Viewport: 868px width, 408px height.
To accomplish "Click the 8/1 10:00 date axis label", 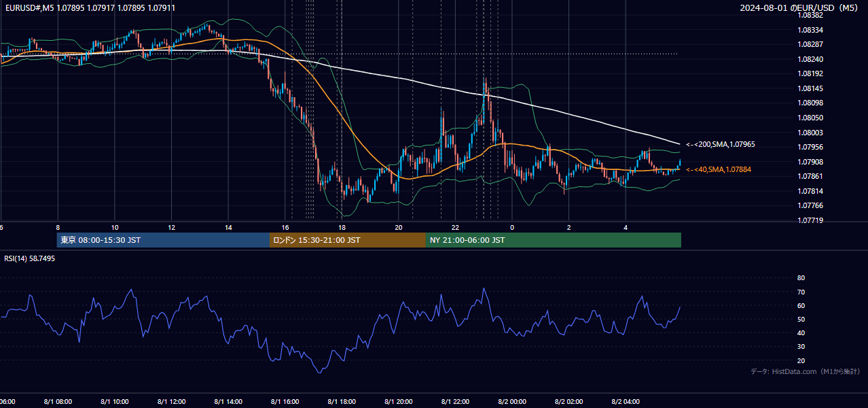I will tap(115, 401).
